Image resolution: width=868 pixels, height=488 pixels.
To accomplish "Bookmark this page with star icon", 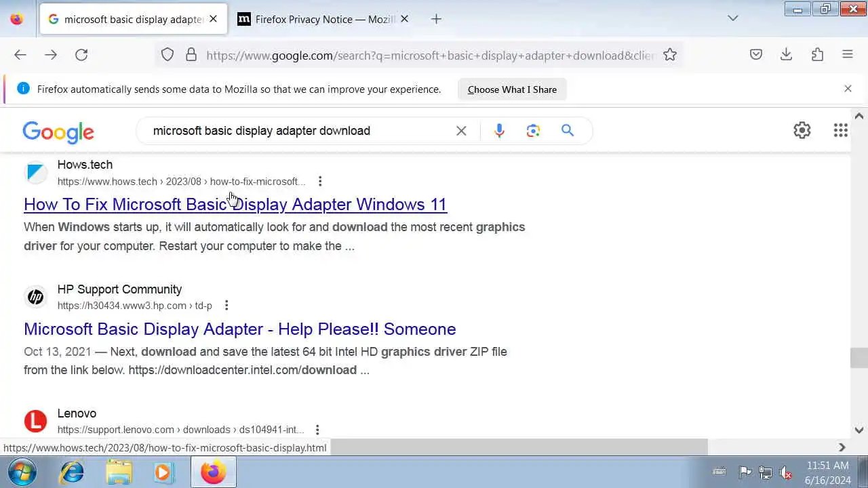I will (x=670, y=55).
